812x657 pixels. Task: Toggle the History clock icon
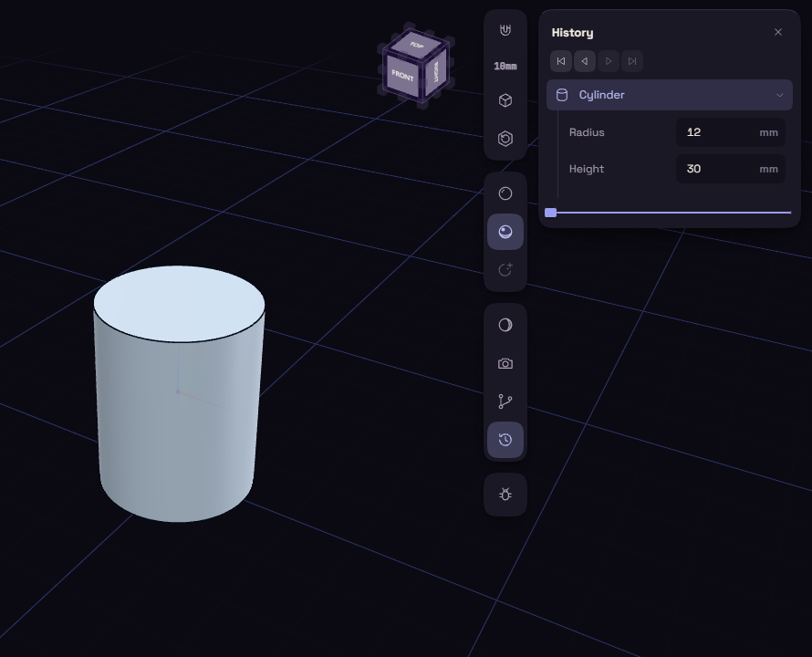[x=505, y=440]
